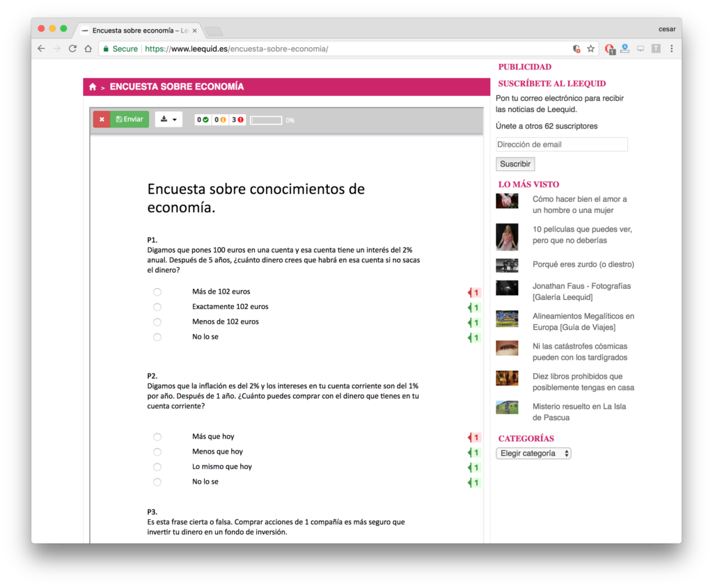Choose the 'Exactamente 102 euros' radio button
713x588 pixels.
[x=157, y=307]
